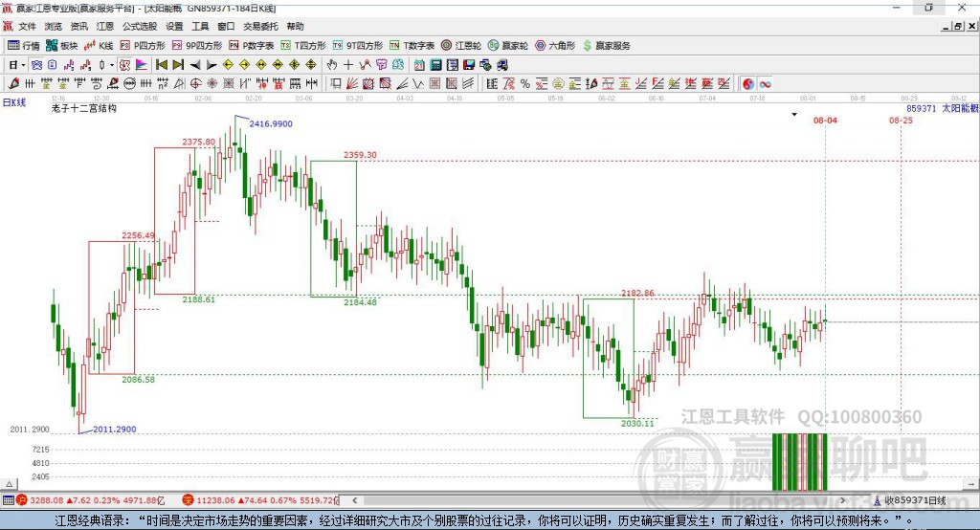Open the P数字表 tool
Screen dimensions: 980x530
tap(252, 46)
